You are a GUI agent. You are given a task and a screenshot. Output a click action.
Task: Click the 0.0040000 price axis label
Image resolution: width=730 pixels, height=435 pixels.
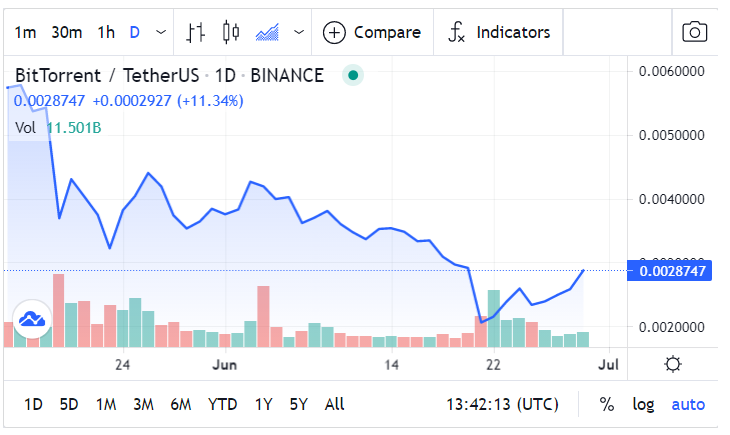[671, 199]
